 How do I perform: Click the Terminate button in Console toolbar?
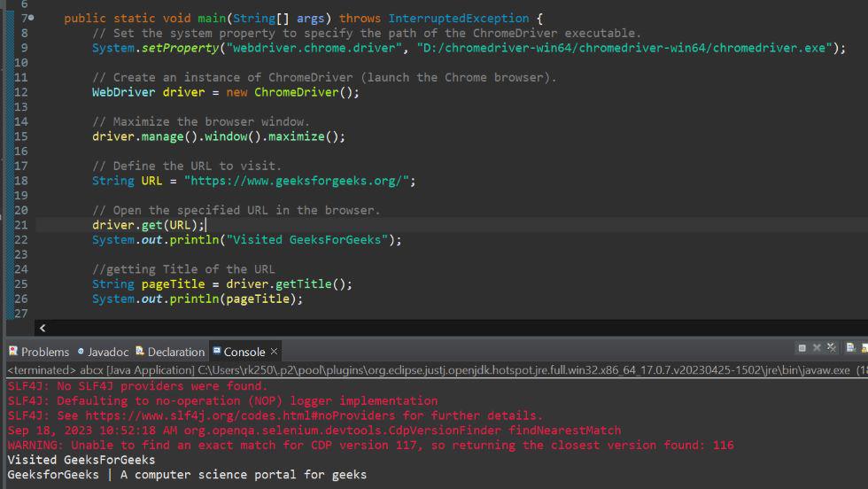(x=802, y=348)
